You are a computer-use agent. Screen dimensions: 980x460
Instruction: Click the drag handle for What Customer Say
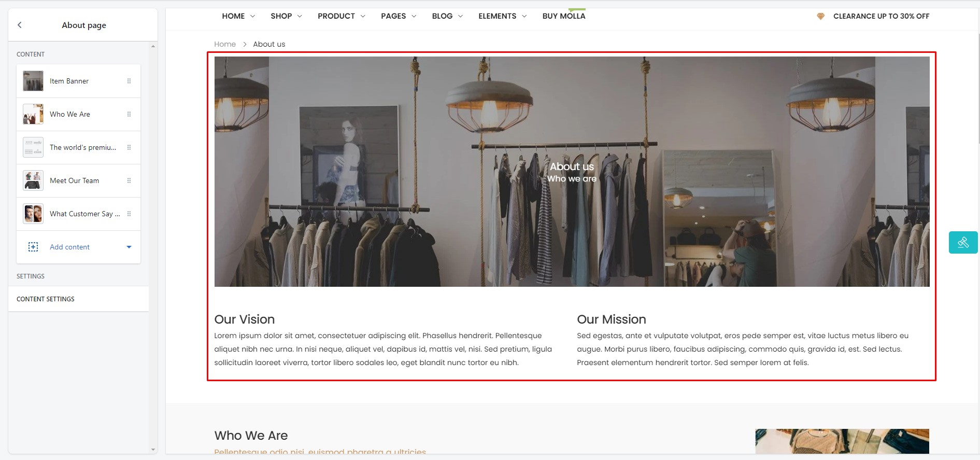(x=129, y=214)
